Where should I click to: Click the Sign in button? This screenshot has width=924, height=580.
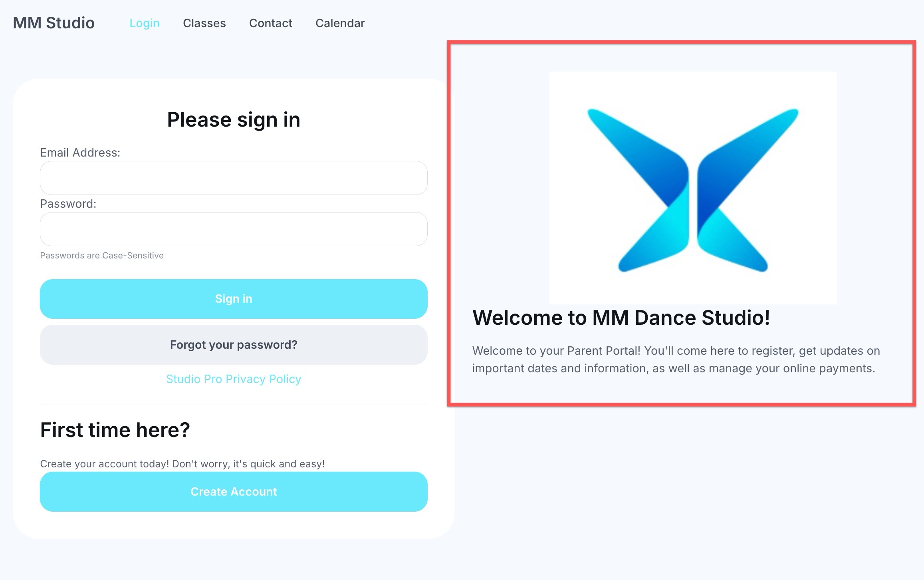click(234, 299)
